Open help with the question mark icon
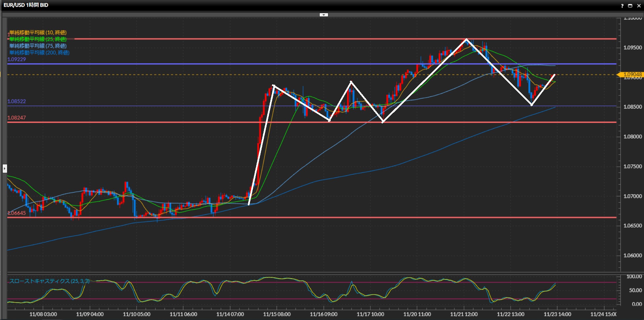 [x=622, y=6]
